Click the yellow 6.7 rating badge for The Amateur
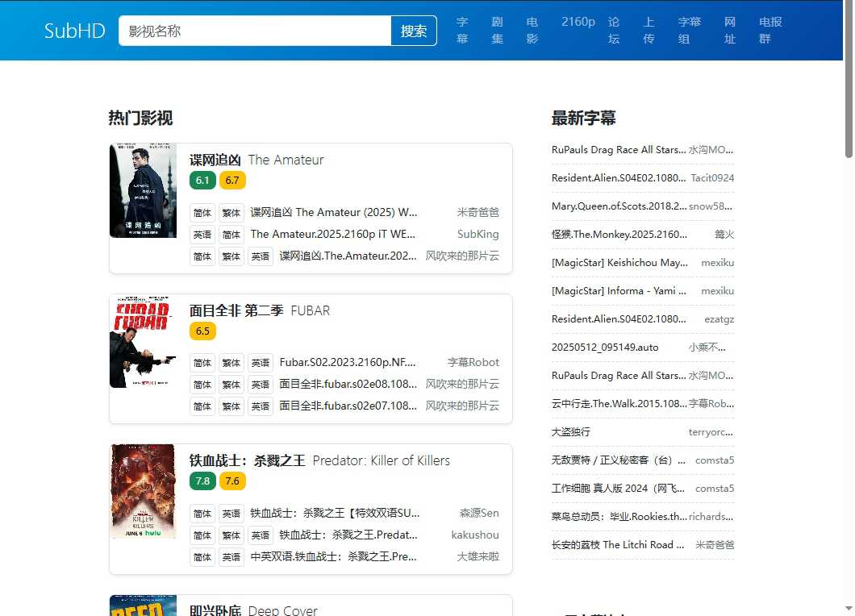This screenshot has width=855, height=616. (232, 180)
